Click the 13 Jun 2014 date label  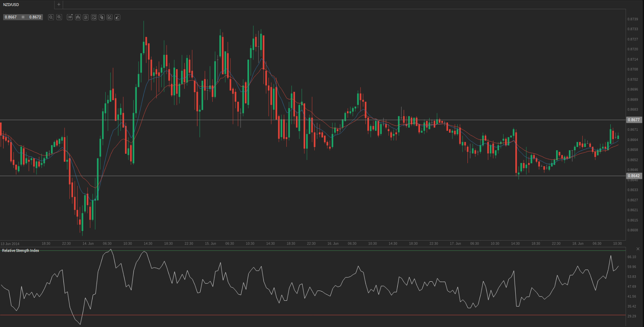tap(10, 244)
